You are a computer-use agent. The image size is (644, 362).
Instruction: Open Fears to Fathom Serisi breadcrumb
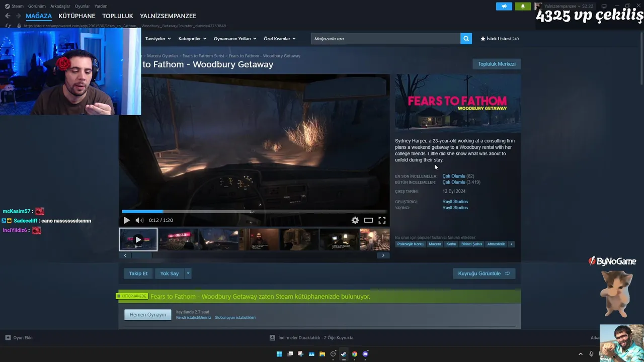(x=203, y=56)
